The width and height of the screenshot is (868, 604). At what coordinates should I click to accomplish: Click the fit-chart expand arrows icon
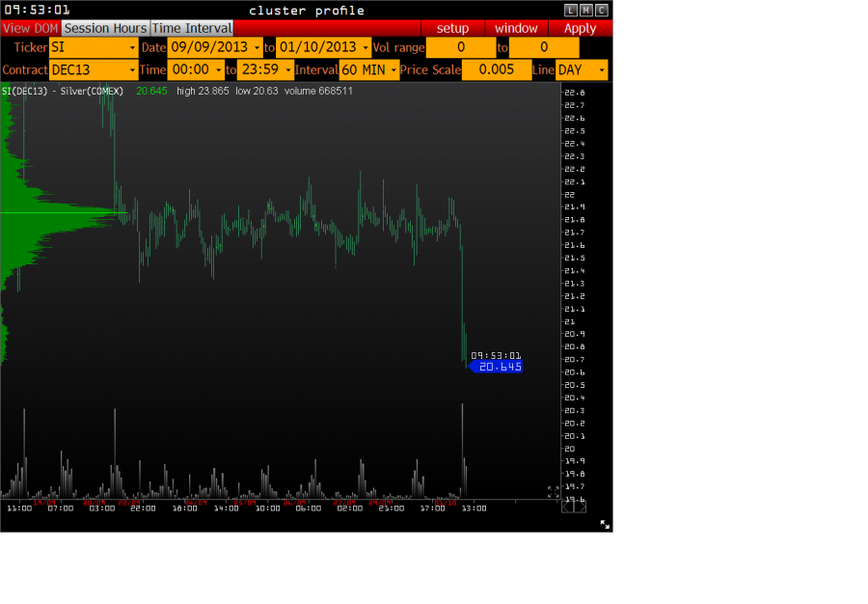[x=554, y=491]
